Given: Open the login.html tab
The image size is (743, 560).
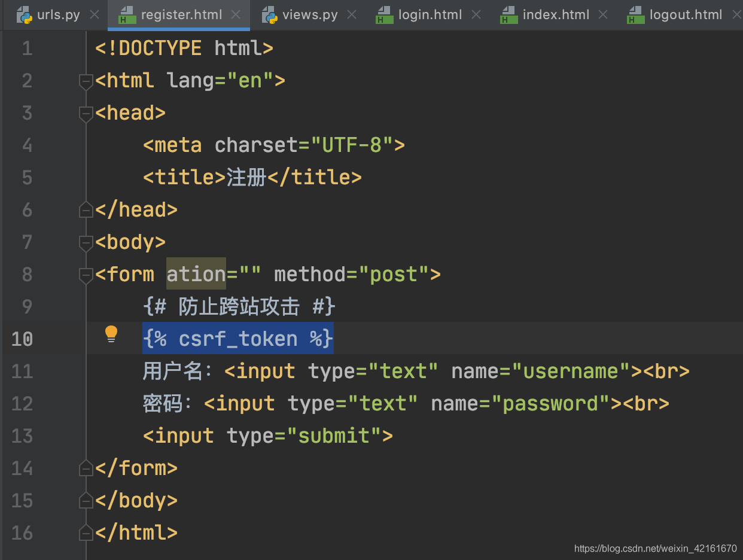Looking at the screenshot, I should [x=430, y=15].
